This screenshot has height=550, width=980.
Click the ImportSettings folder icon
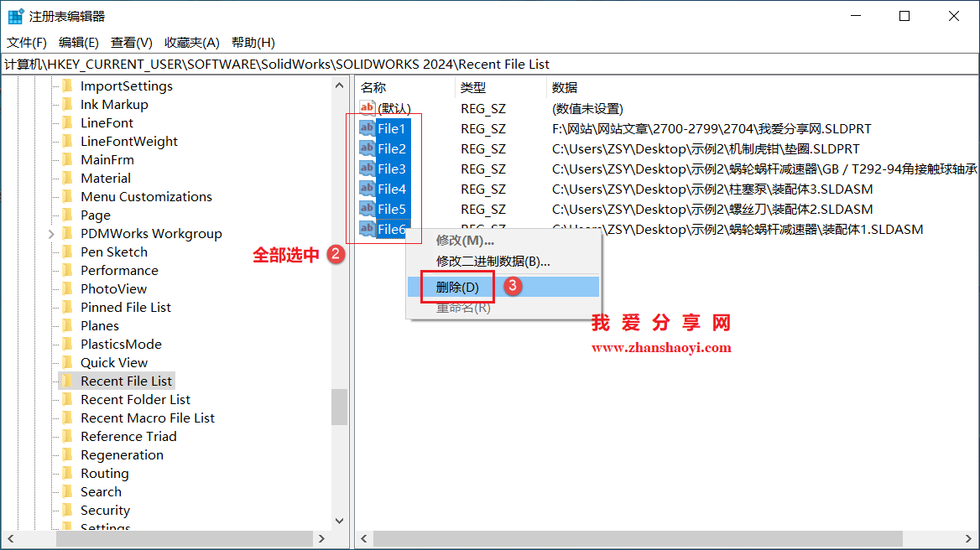click(x=68, y=86)
